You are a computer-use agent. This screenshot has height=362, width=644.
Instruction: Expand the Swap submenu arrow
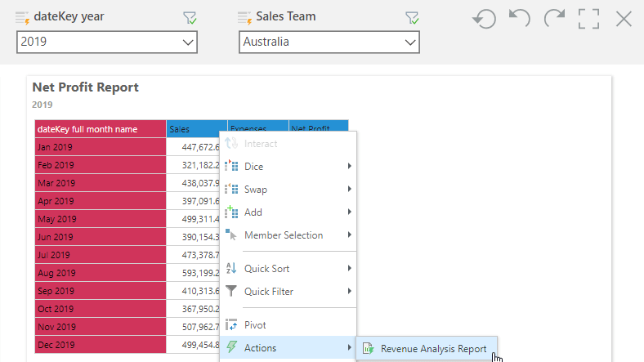tap(349, 189)
